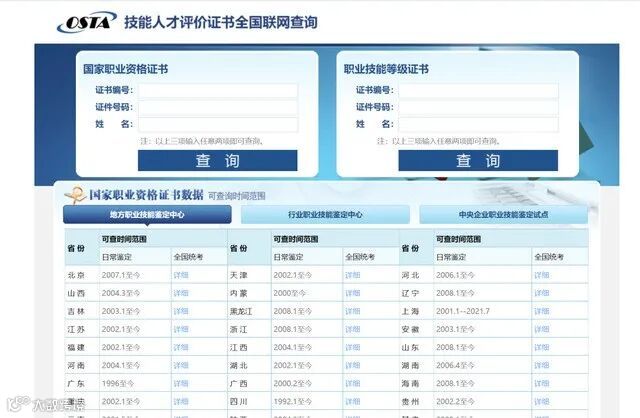The height and width of the screenshot is (418, 640).
Task: Open 详细 link for 安徽
Action: point(542,329)
